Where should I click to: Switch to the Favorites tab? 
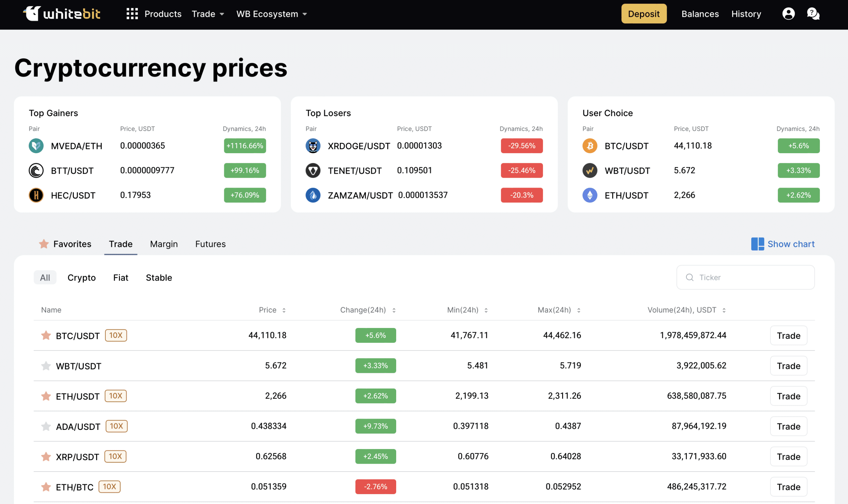tap(65, 244)
